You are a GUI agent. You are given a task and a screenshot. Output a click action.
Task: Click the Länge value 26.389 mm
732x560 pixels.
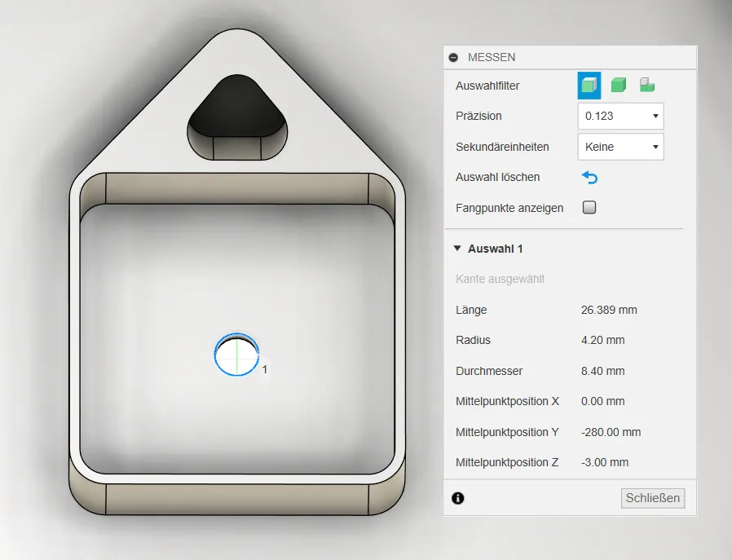click(x=609, y=310)
